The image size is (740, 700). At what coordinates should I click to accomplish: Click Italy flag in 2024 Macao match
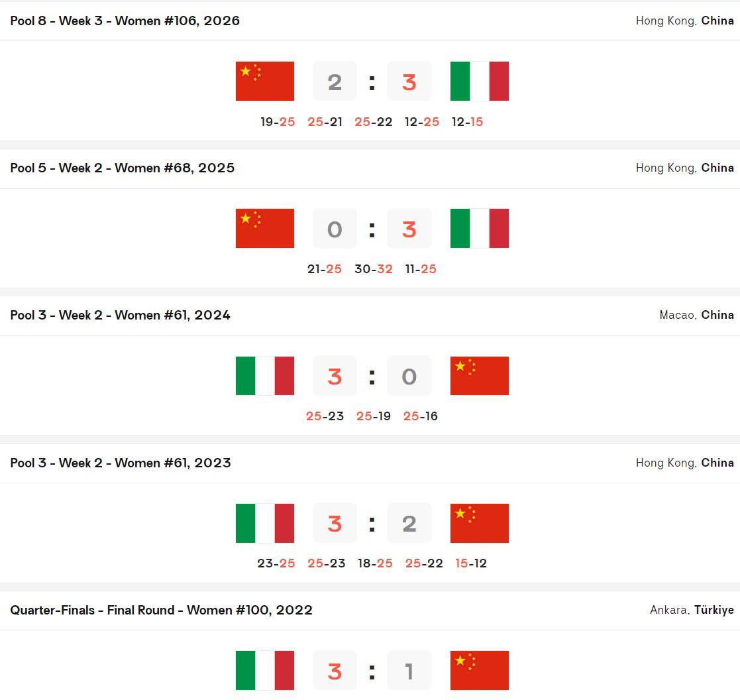265,376
